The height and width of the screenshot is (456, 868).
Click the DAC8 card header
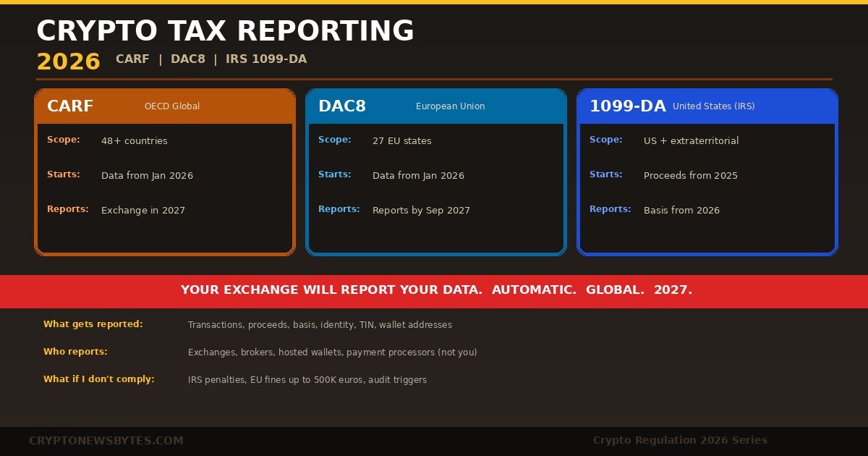[x=343, y=106]
